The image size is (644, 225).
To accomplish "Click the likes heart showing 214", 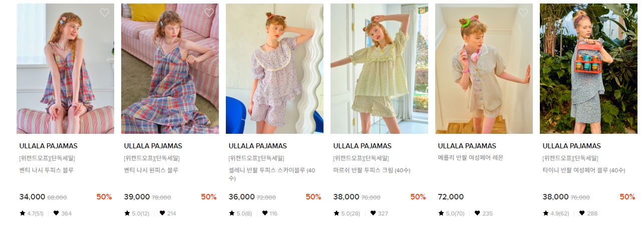I will (162, 213).
